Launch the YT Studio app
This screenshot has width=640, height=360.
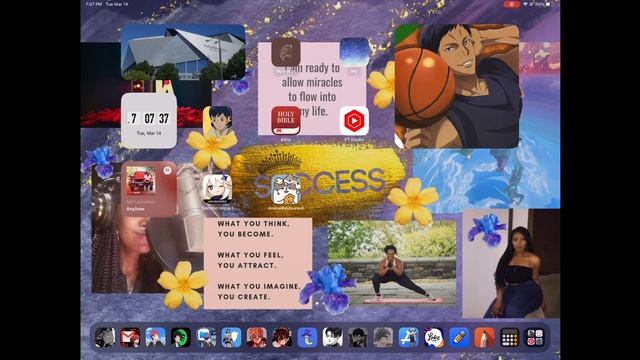(354, 121)
